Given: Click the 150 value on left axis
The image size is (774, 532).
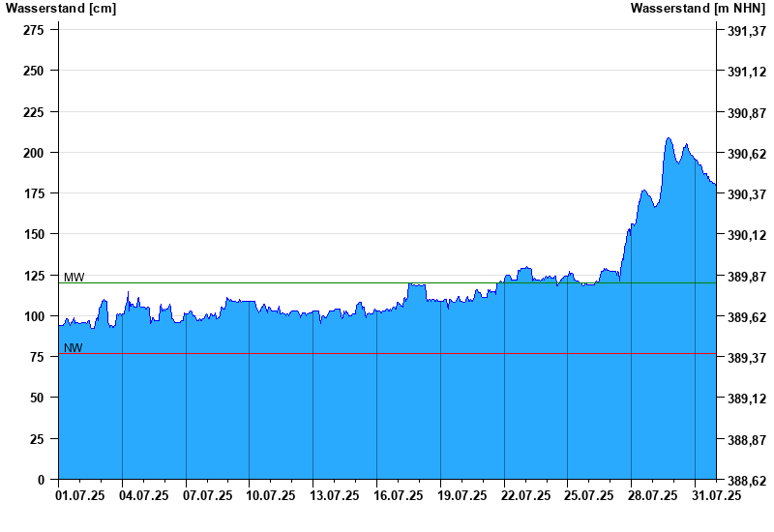Looking at the screenshot, I should (x=34, y=234).
